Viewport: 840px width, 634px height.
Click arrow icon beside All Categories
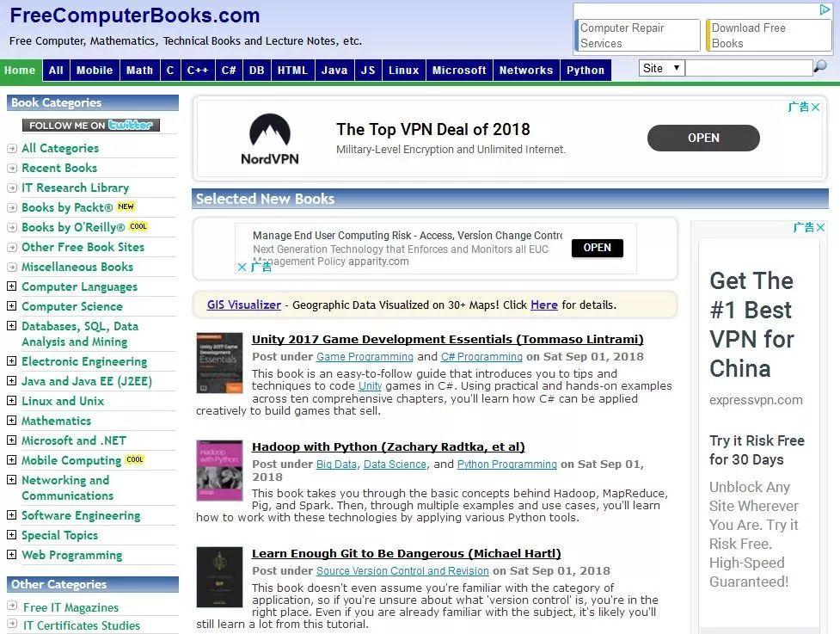coord(12,149)
